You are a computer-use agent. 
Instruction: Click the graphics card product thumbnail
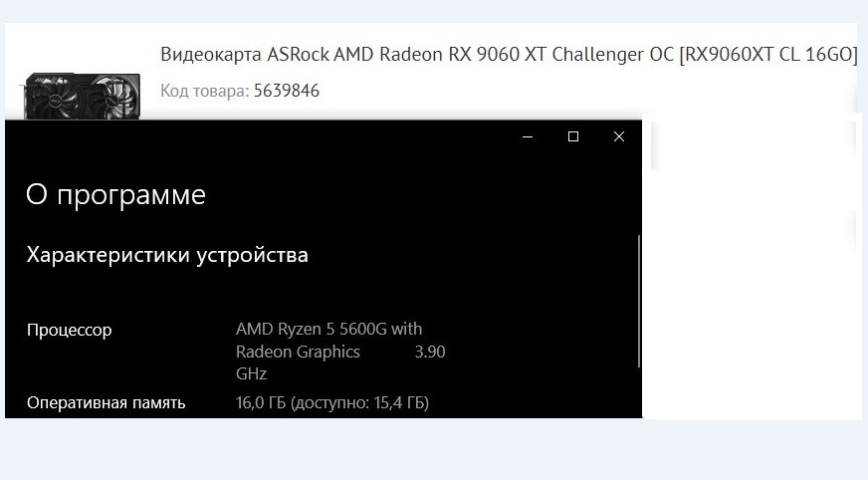coord(82,97)
